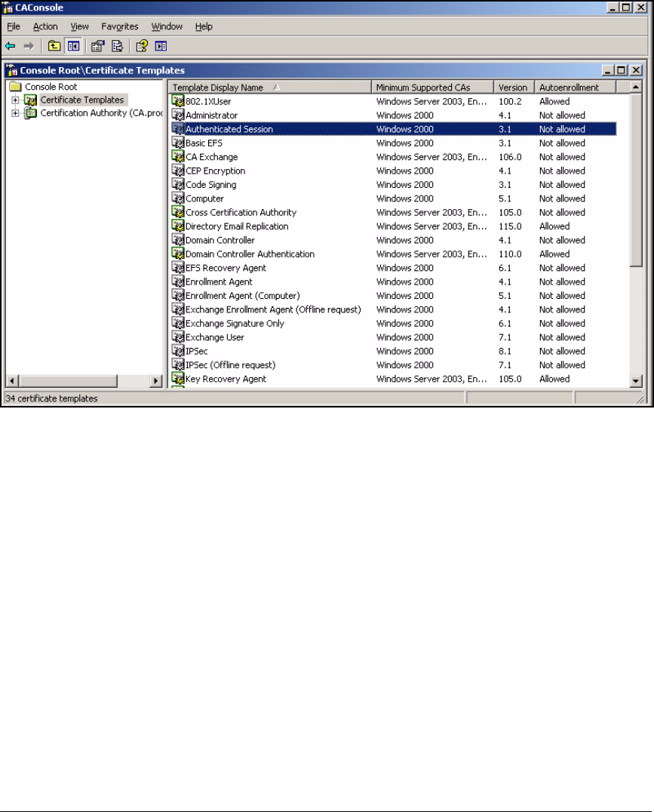Click the EFS Recovery Agent icon
This screenshot has height=812, width=654.
pos(178,268)
